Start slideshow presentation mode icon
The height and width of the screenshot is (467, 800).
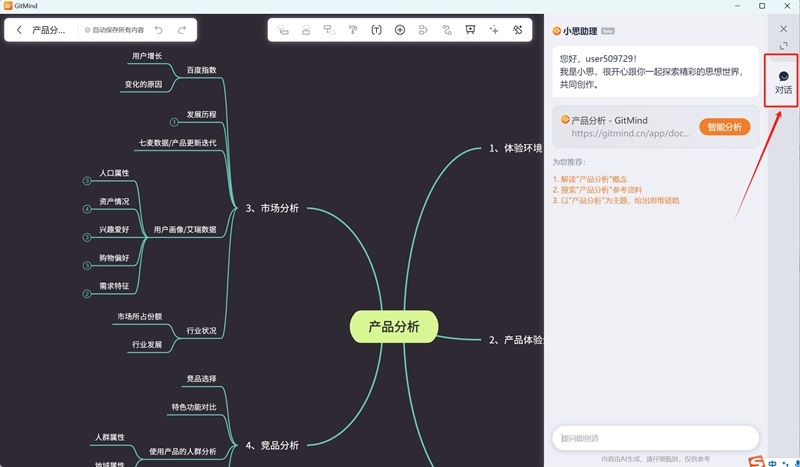(470, 30)
